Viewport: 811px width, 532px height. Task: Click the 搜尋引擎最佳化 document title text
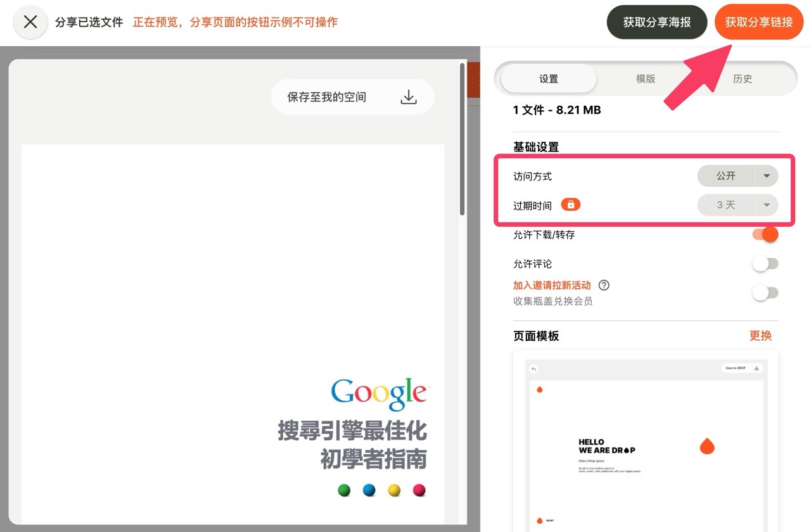click(x=352, y=431)
